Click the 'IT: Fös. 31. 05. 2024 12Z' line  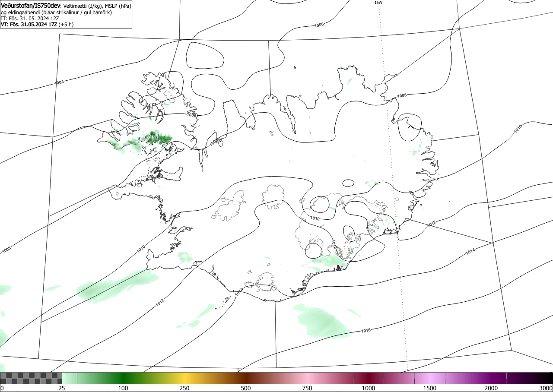(30, 19)
